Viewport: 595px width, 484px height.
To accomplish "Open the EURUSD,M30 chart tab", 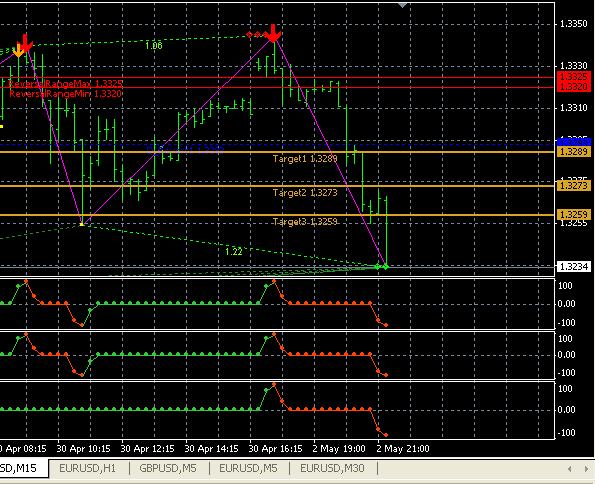I will pos(332,468).
